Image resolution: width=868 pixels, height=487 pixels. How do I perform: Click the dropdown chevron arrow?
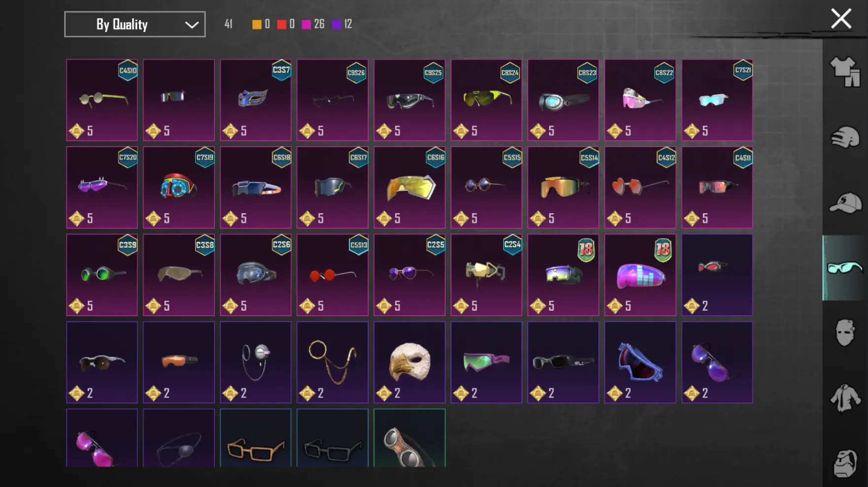click(192, 25)
